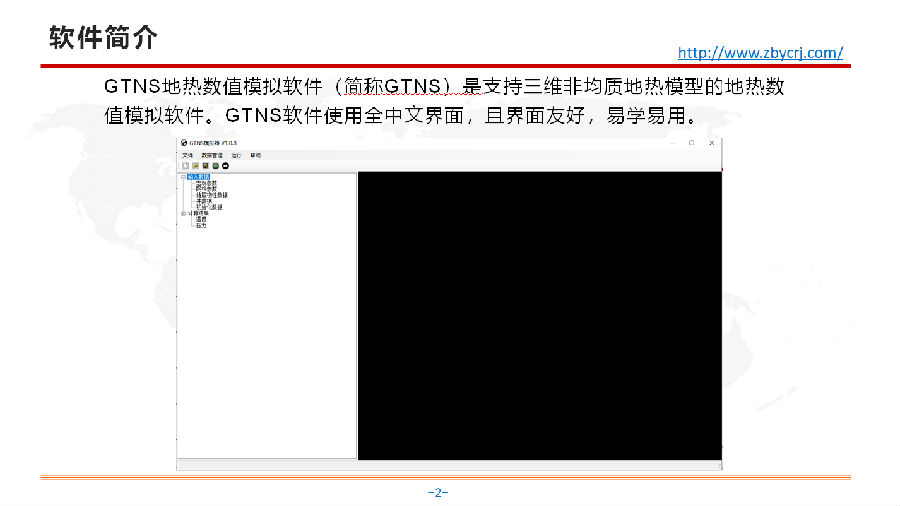Viewport: 900px width, 506px height.
Task: Select 温度 under the results node
Action: click(201, 219)
